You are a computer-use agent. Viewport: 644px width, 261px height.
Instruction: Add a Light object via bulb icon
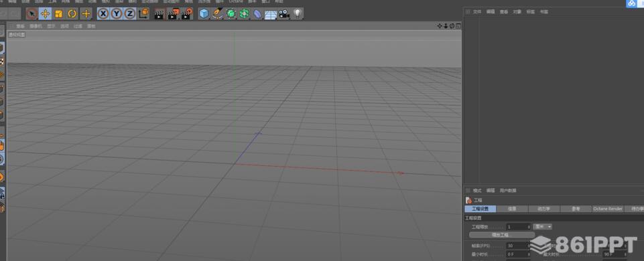[x=298, y=14]
